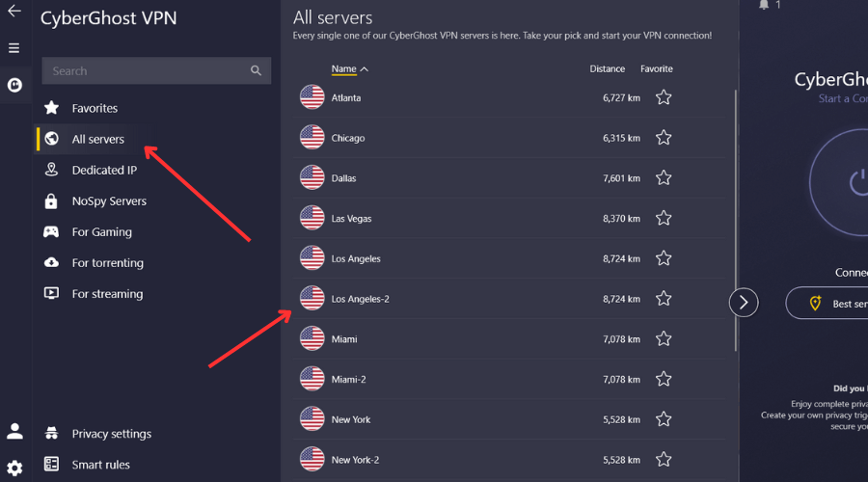Click the search magnifier icon

[256, 70]
